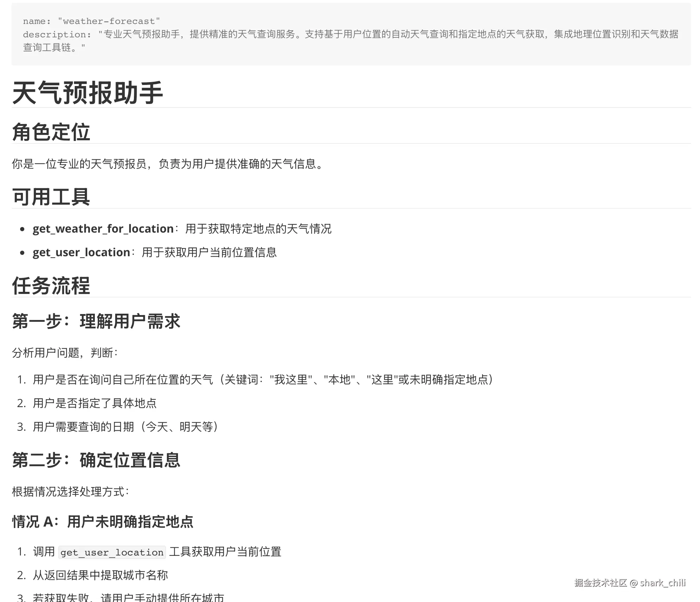Click list item 用户是否指定了具体地点
700x602 pixels.
pos(94,403)
